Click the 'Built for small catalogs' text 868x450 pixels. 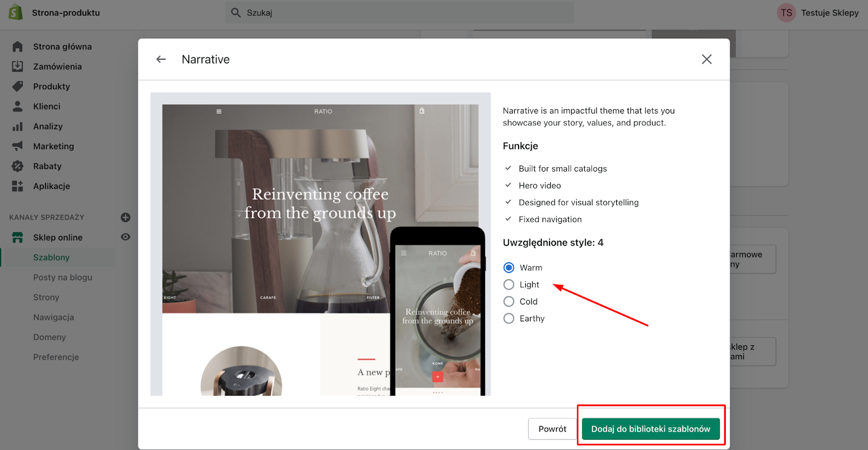[x=563, y=169]
